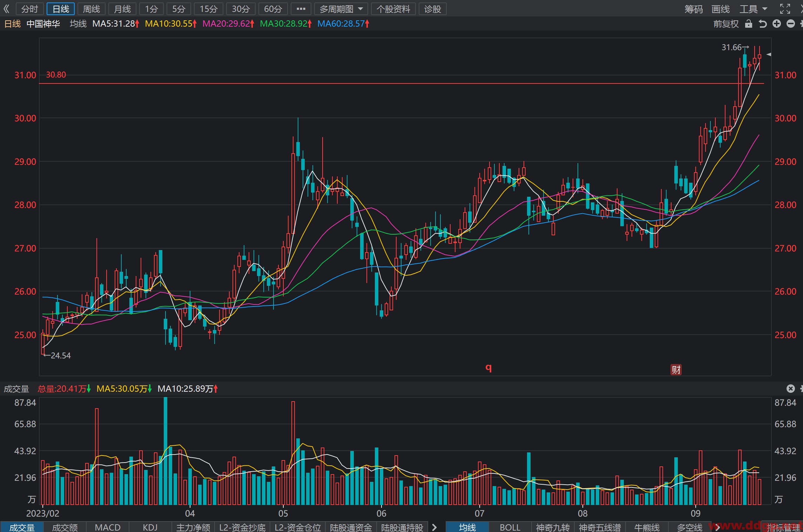
Task: Close the 成交量 volume indicator panel
Action: point(790,388)
